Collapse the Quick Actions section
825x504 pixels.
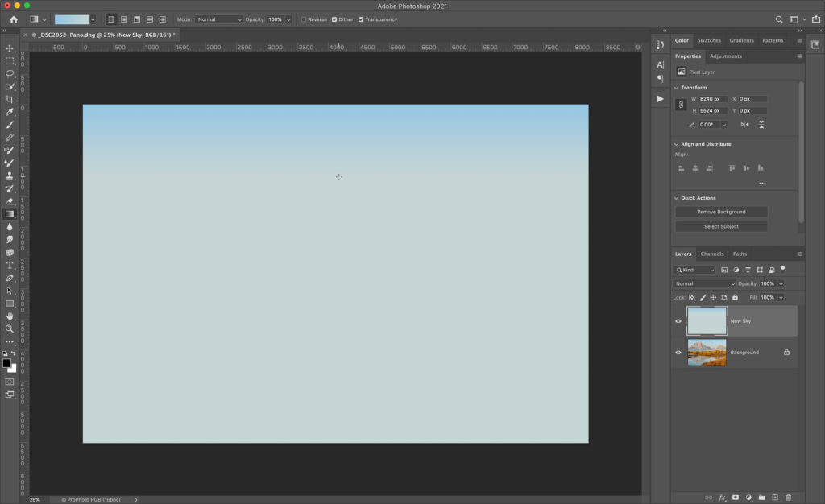pyautogui.click(x=676, y=198)
